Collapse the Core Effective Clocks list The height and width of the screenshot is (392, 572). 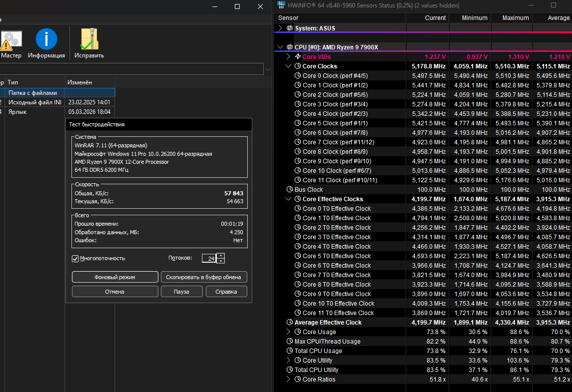(288, 199)
